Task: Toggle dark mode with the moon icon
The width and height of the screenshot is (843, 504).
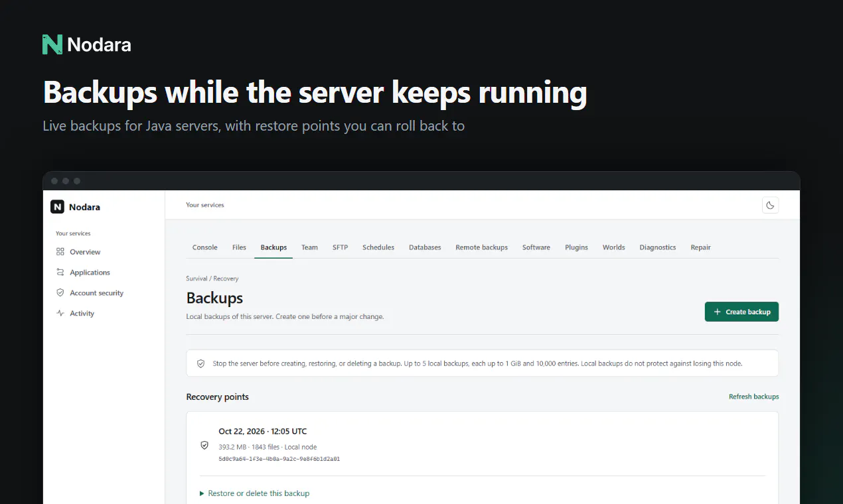Action: [x=770, y=206]
